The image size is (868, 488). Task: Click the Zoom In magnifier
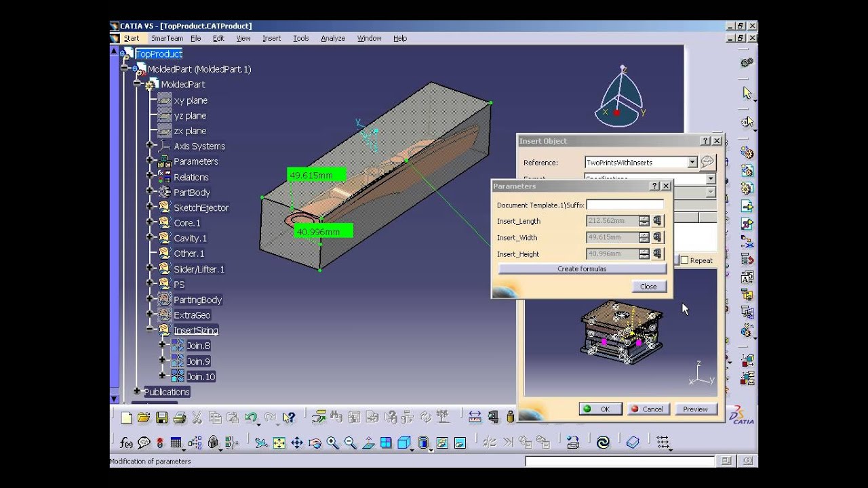332,443
